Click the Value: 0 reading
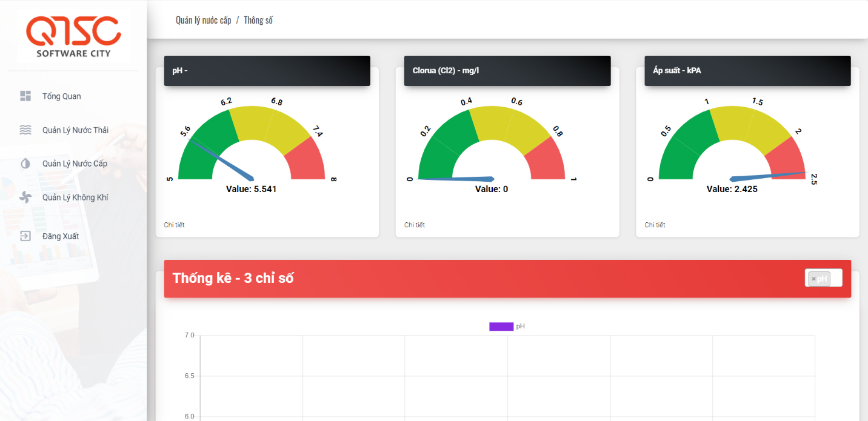Viewport: 868px width, 421px height. [492, 189]
